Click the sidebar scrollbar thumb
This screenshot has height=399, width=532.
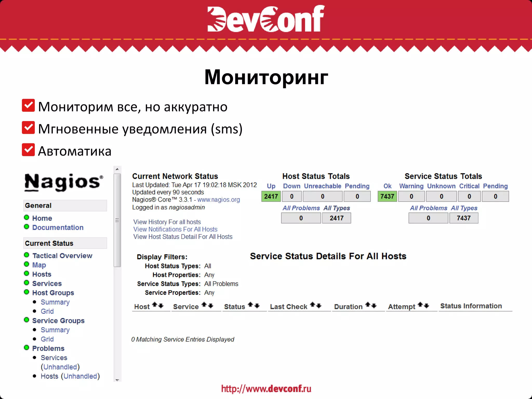[117, 220]
